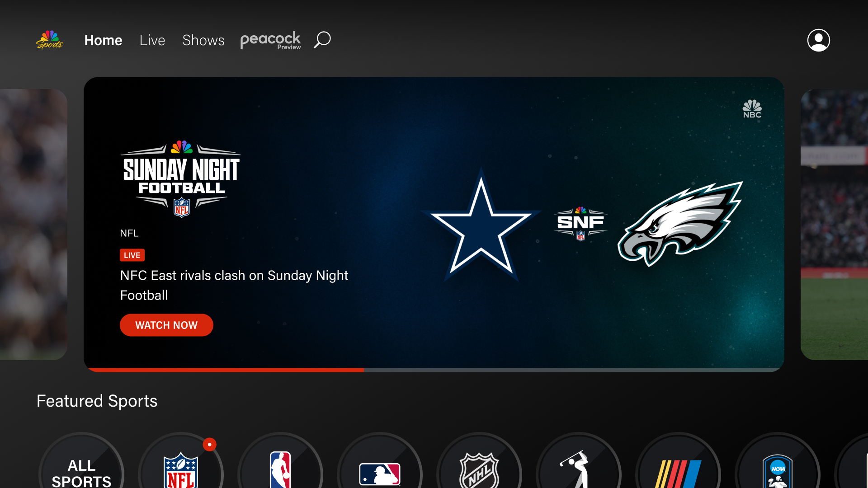This screenshot has height=488, width=868.
Task: Click the Philadelphia Eagles logo
Action: 680,224
